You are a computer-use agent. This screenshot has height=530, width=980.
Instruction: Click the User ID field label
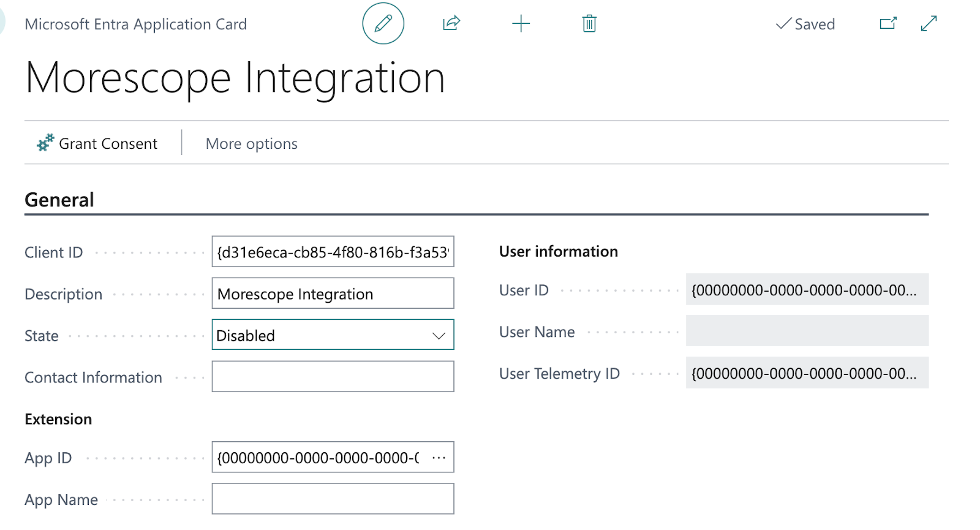[x=524, y=290]
